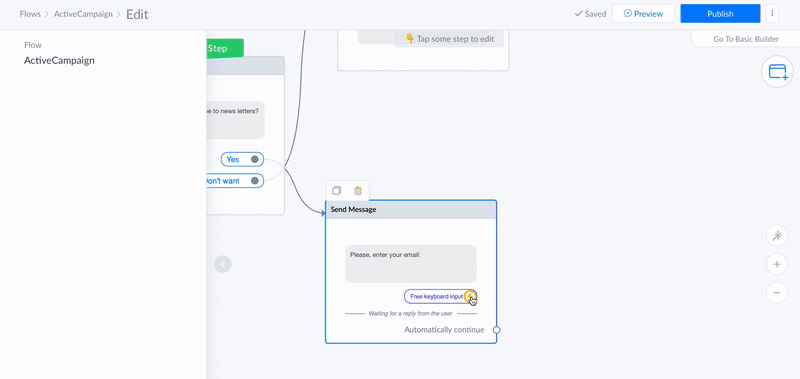The width and height of the screenshot is (800, 379).
Task: Add a new step using the card-plus icon
Action: point(777,71)
